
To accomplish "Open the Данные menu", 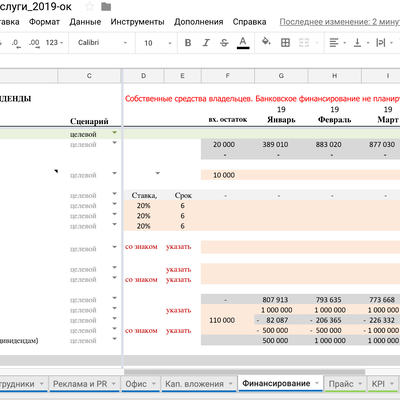I will point(85,22).
